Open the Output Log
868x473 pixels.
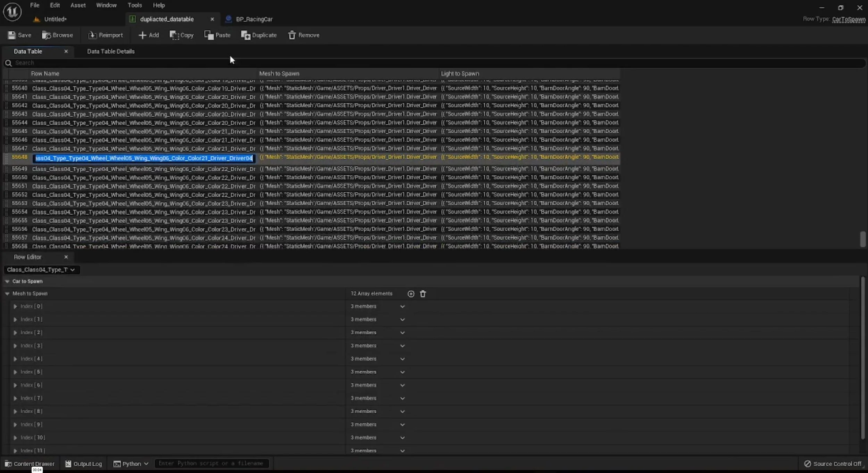click(83, 464)
